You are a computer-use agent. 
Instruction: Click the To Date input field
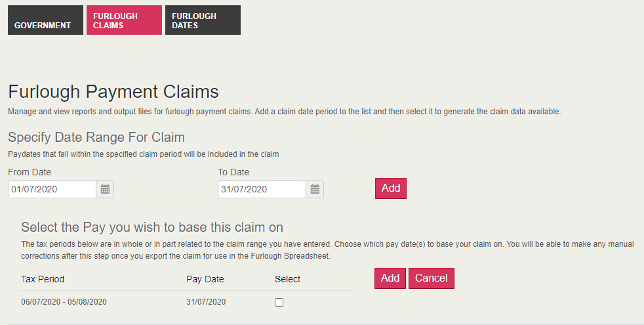click(262, 189)
